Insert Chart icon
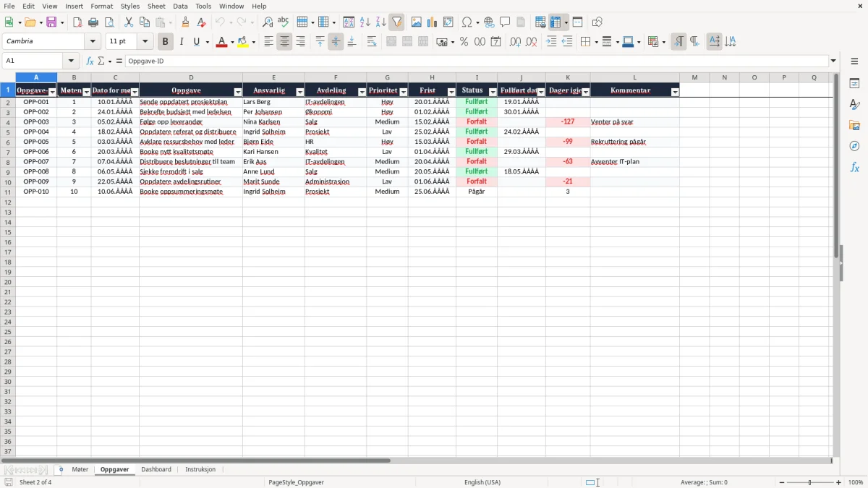 pos(433,22)
